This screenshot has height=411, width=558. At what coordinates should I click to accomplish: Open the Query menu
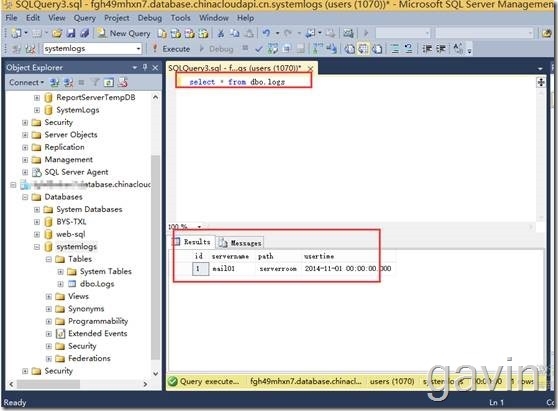(85, 18)
